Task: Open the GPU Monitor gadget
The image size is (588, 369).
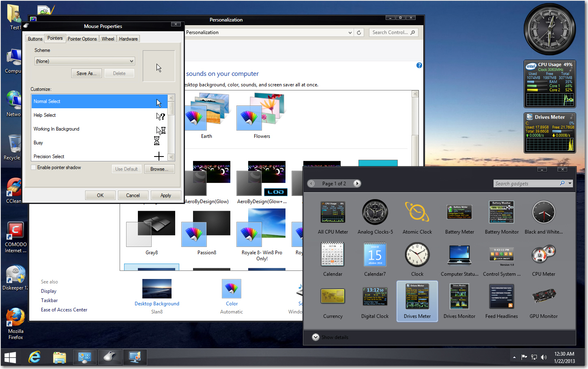Action: coord(543,296)
